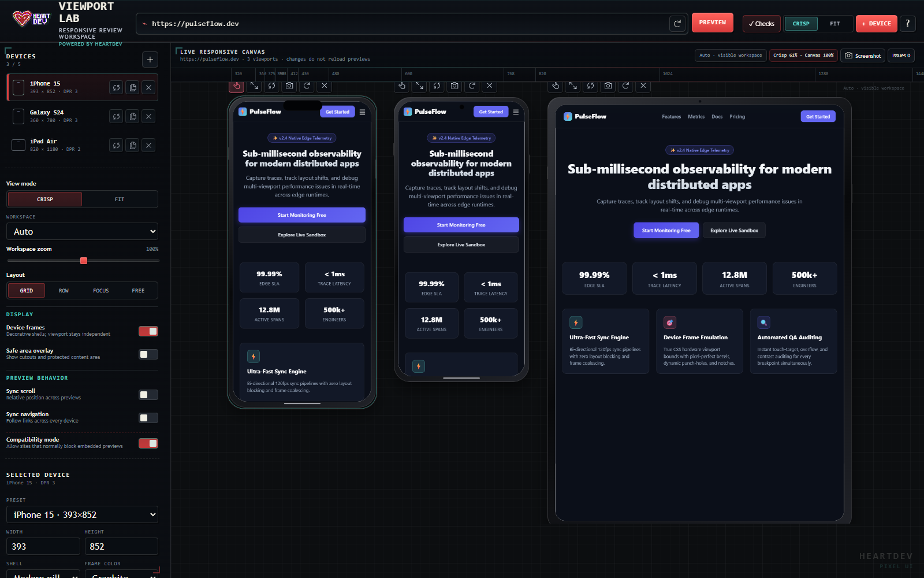The width and height of the screenshot is (924, 578).
Task: Adjust the Workspace zoom slider handle
Action: point(84,261)
